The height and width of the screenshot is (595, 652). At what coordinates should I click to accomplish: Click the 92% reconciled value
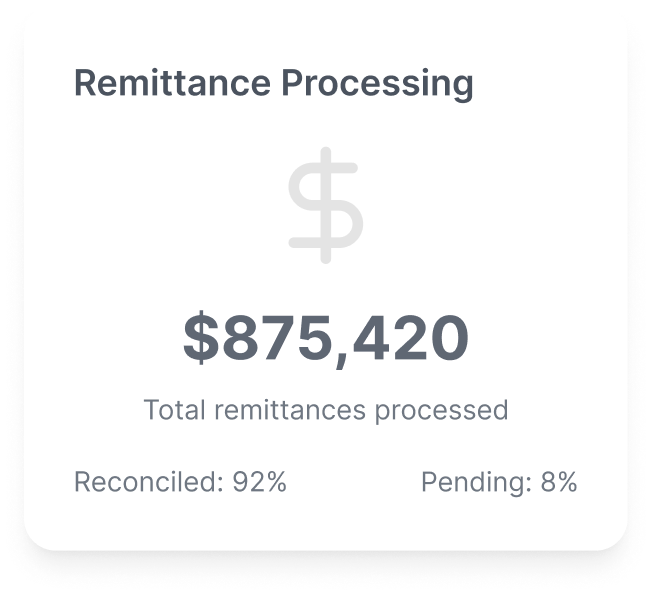[x=259, y=482]
